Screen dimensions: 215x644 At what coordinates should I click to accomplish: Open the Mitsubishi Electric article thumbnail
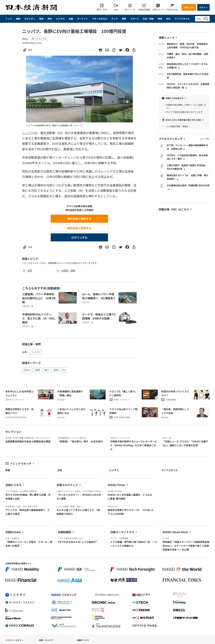(x=68, y=298)
